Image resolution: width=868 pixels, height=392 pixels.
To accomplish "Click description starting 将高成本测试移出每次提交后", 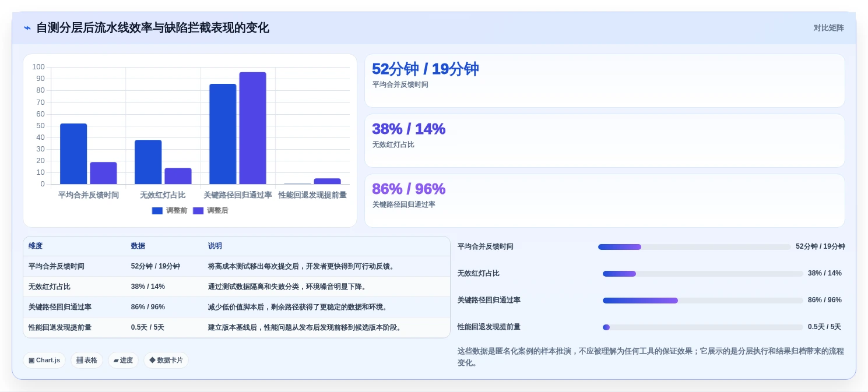I will [303, 266].
